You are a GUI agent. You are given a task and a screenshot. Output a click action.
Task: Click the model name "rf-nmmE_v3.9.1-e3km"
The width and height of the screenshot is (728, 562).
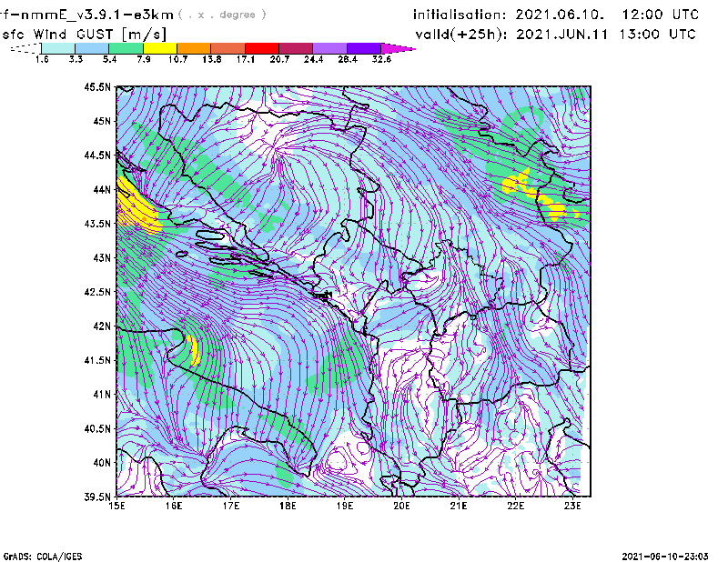point(86,15)
